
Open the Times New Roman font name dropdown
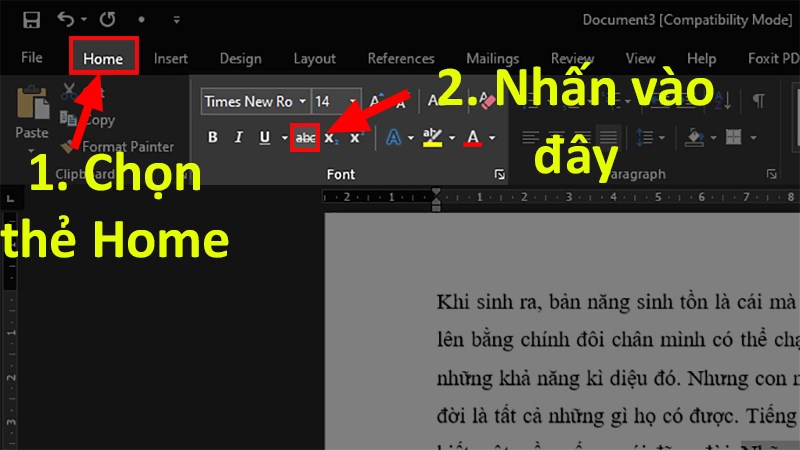[x=302, y=101]
